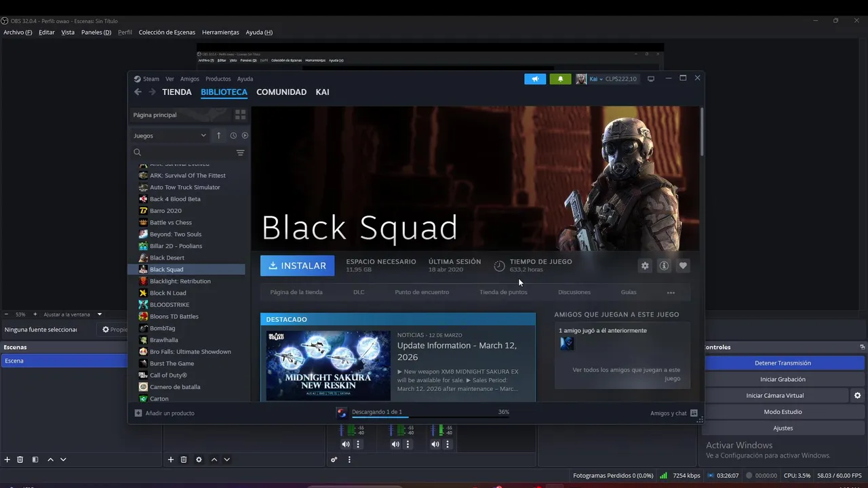The width and height of the screenshot is (868, 488).
Task: Click the library sort arrow icon
Action: tap(218, 136)
